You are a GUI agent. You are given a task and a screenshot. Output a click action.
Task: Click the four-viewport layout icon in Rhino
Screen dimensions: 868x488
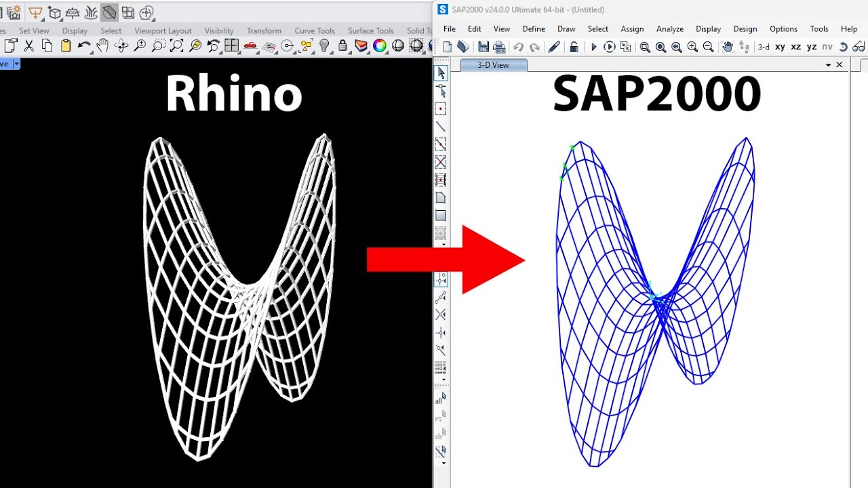pyautogui.click(x=232, y=46)
